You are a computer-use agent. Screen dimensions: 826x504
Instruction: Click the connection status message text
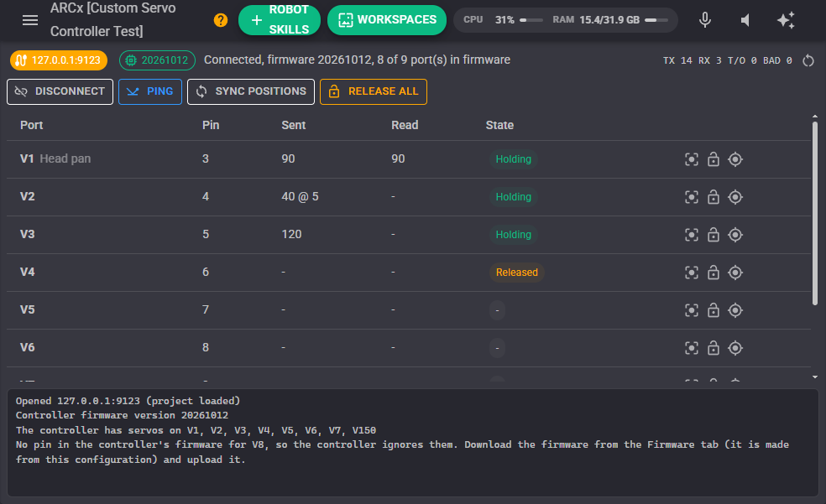click(357, 60)
